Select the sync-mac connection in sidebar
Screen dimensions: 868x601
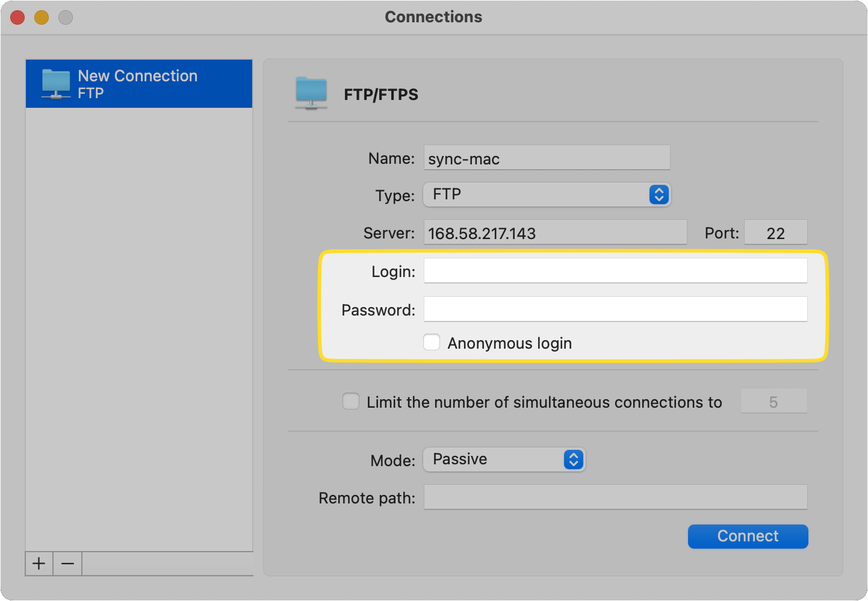click(x=138, y=84)
